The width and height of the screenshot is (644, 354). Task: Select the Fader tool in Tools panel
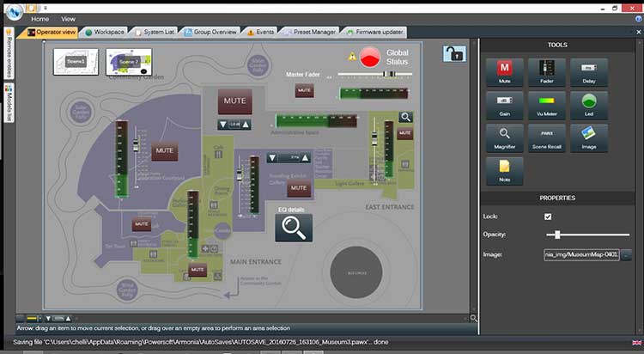[x=547, y=72]
